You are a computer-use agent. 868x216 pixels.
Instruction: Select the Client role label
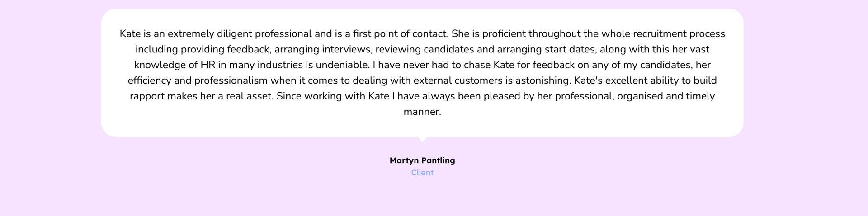tap(422, 173)
